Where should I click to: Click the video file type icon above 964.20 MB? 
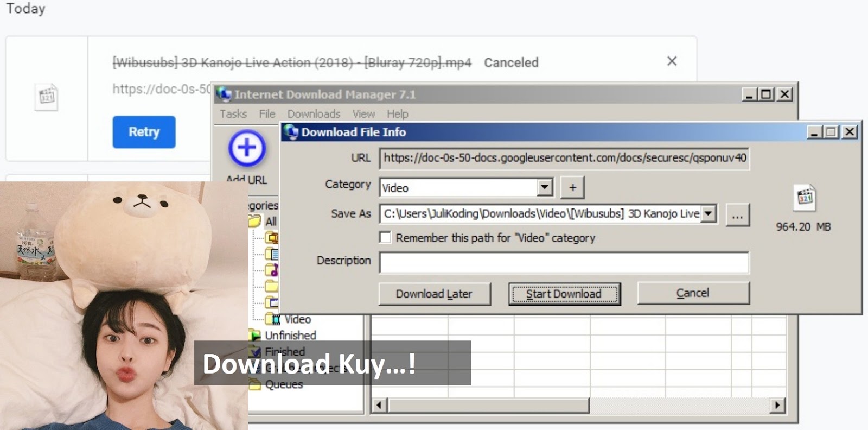tap(805, 197)
